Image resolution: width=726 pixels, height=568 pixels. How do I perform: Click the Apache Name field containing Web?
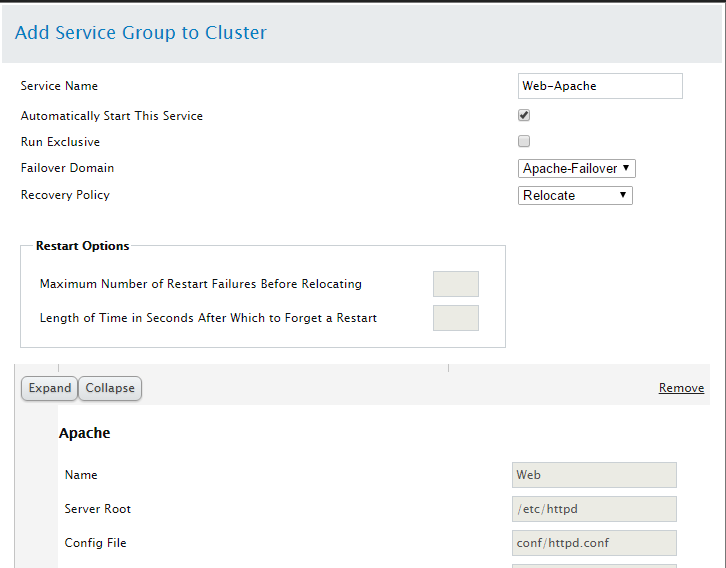pyautogui.click(x=594, y=475)
